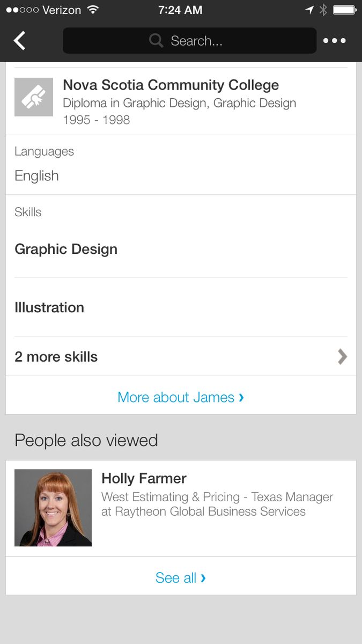
Task: Tap the battery icon in status bar
Action: point(344,10)
